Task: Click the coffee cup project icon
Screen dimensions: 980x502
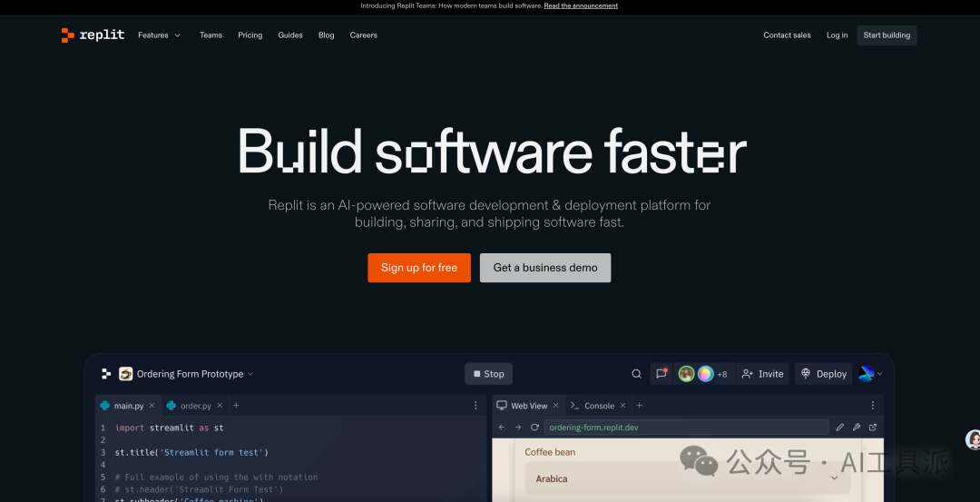Action: click(125, 374)
